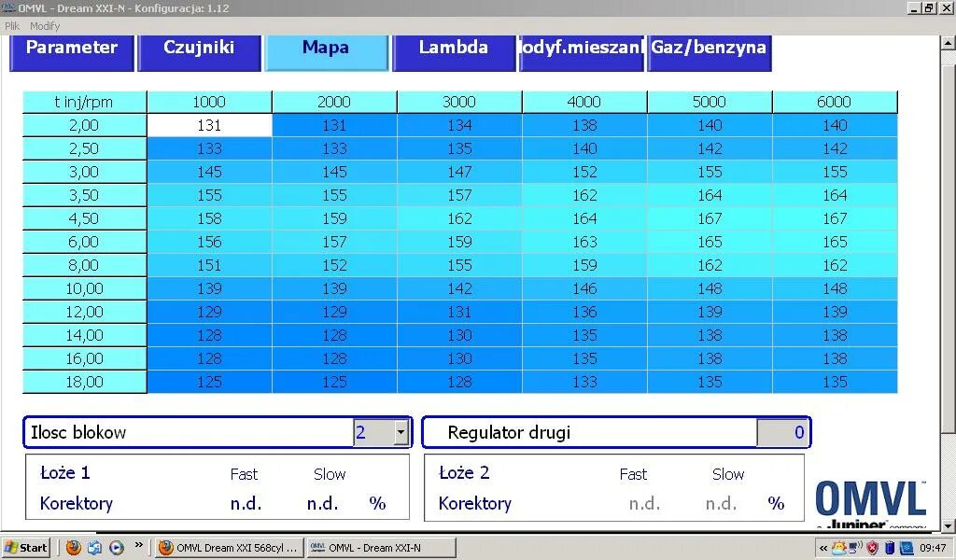
Task: Click the 14,00 row header
Action: (84, 335)
